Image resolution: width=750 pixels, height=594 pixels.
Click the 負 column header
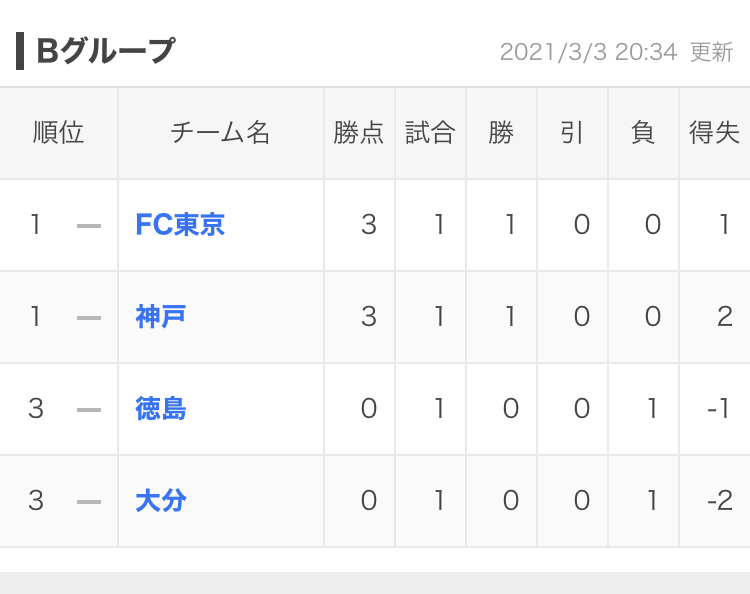click(x=643, y=133)
